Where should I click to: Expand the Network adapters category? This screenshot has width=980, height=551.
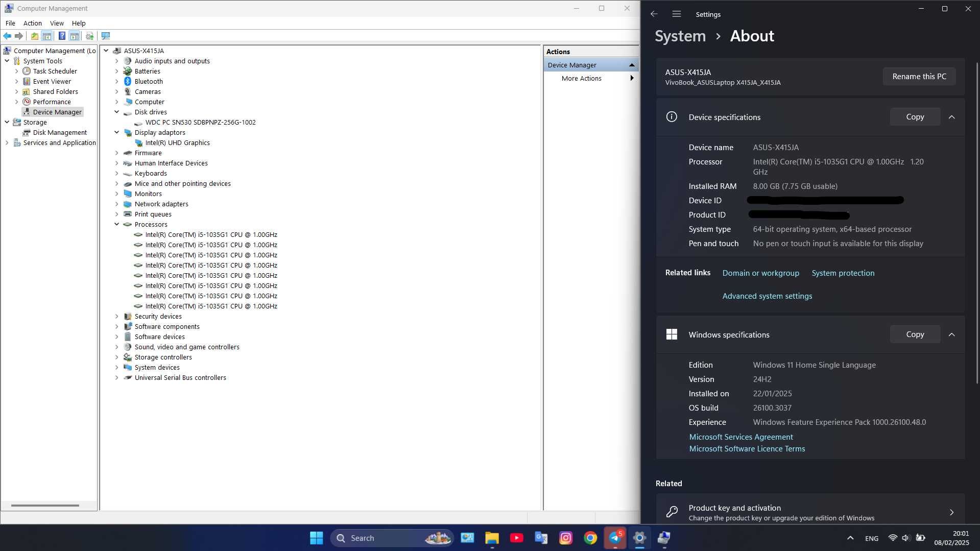(x=116, y=204)
